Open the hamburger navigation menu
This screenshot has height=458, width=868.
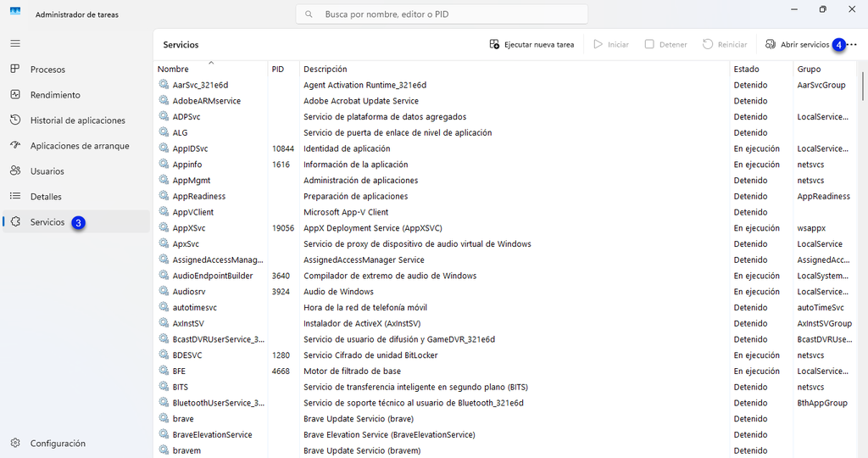click(15, 43)
